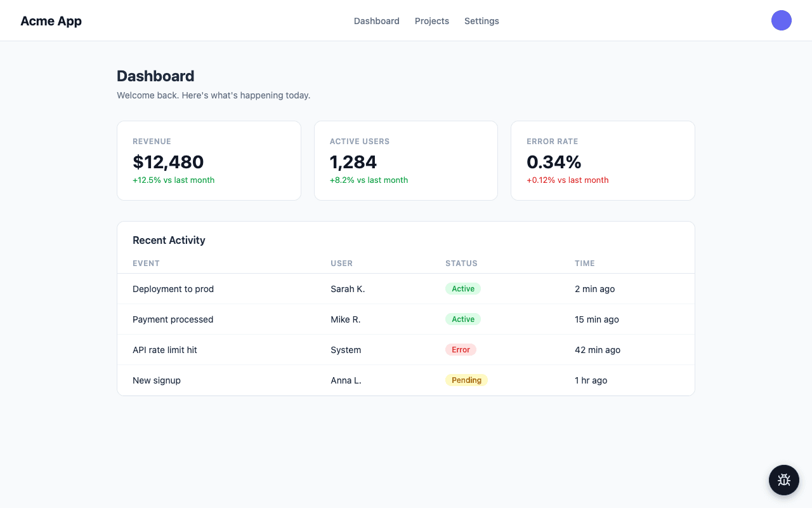This screenshot has height=508, width=812.
Task: Open the Deployment to prod row
Action: pyautogui.click(x=173, y=289)
